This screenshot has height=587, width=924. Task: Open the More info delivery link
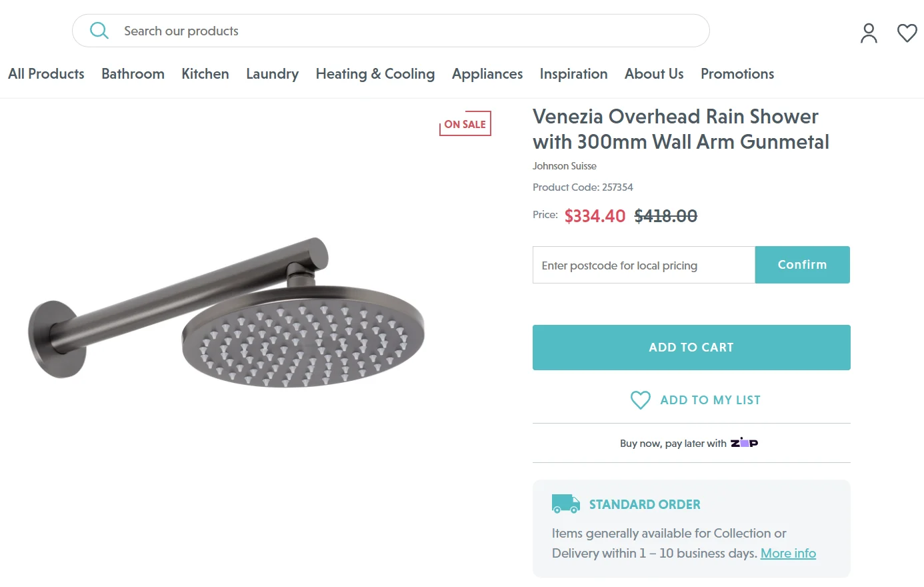[x=788, y=553]
